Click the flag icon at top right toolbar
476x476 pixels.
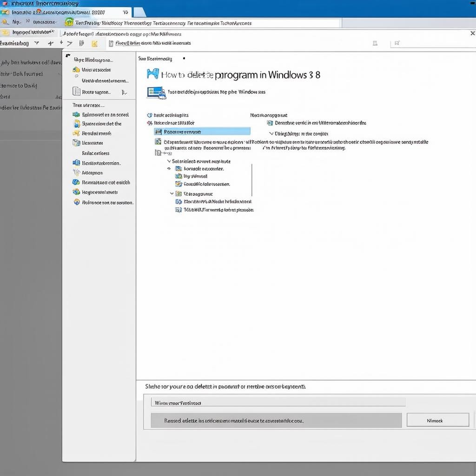[397, 43]
